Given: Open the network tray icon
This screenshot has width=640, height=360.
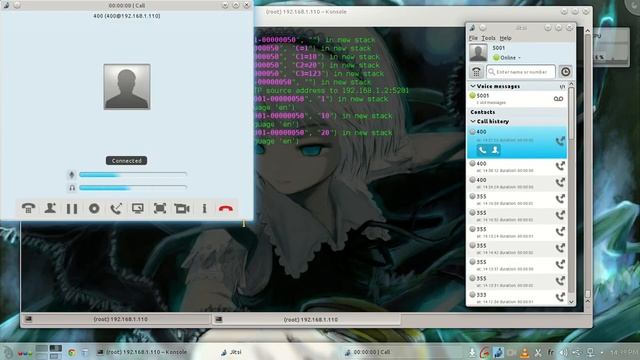Looking at the screenshot, I should [590, 352].
